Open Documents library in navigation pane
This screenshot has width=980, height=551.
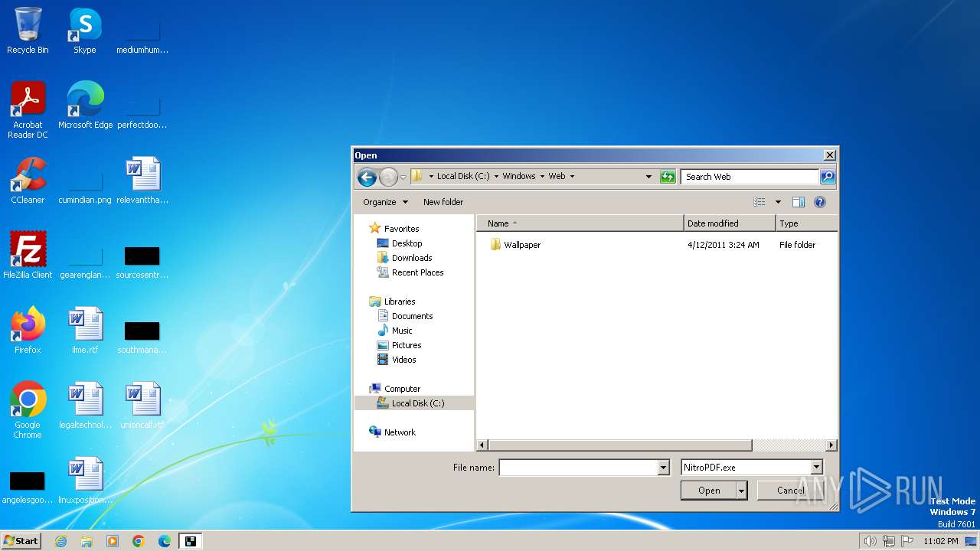tap(412, 316)
